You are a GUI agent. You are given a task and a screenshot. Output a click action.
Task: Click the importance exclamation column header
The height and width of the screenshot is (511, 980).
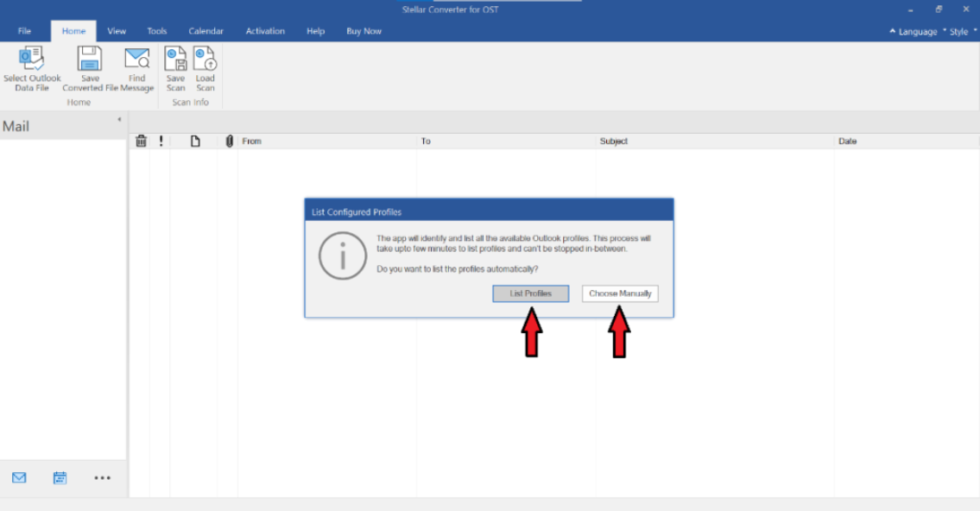(161, 142)
